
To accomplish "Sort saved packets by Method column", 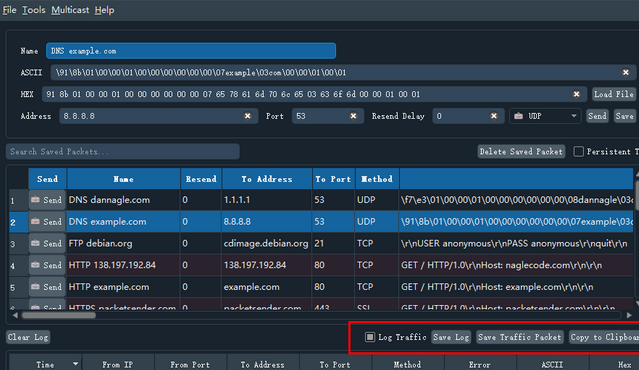I will click(377, 179).
